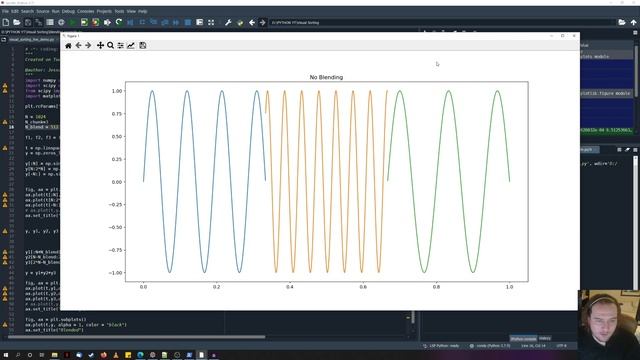Open the Run menu
The image size is (640, 360).
tap(56, 11)
